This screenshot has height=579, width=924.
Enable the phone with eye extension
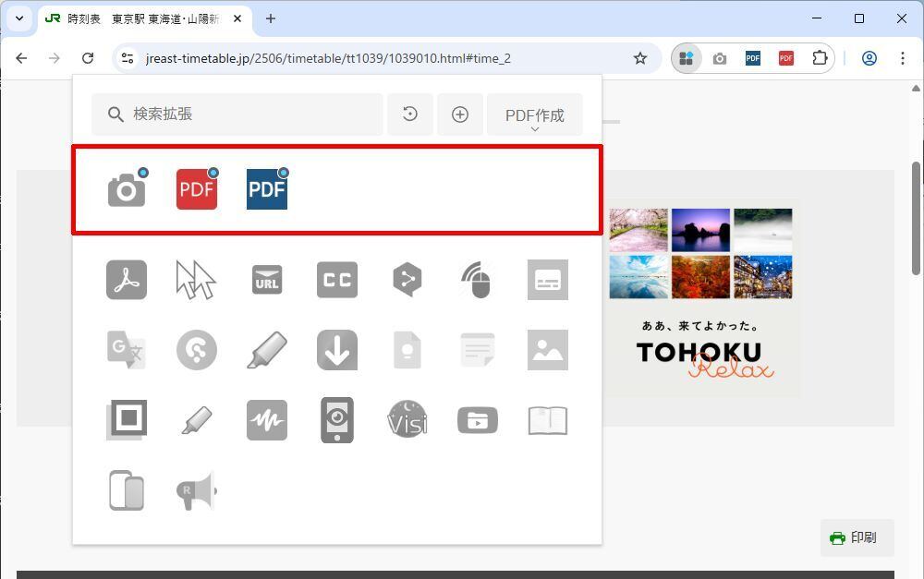(337, 420)
